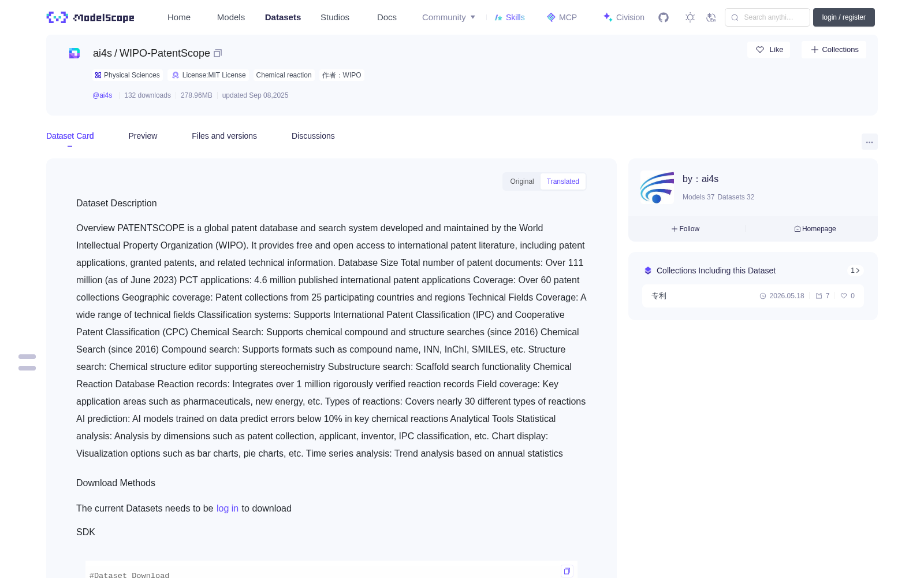This screenshot has width=924, height=578.
Task: Click 'updated Sep 08,2025' text
Action: [255, 95]
